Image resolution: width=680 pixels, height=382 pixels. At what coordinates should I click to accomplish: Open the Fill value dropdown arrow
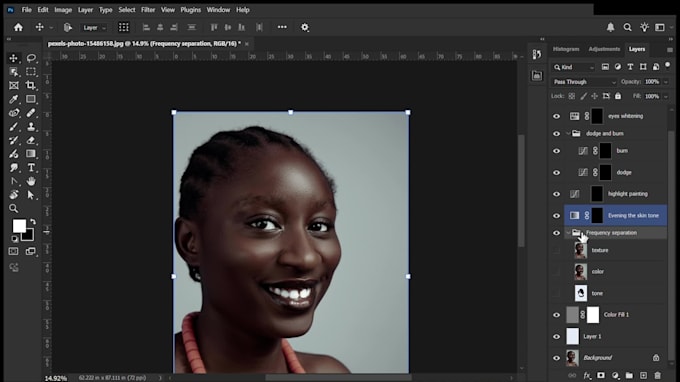click(x=666, y=96)
